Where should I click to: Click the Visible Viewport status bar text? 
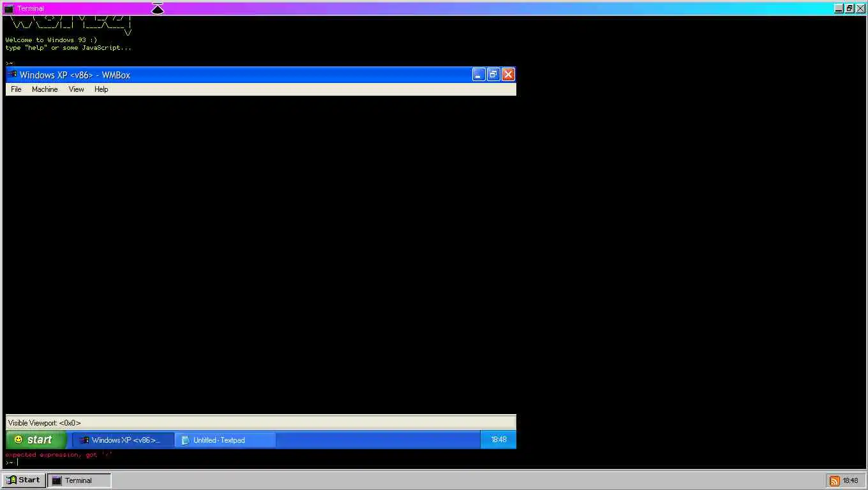click(45, 423)
